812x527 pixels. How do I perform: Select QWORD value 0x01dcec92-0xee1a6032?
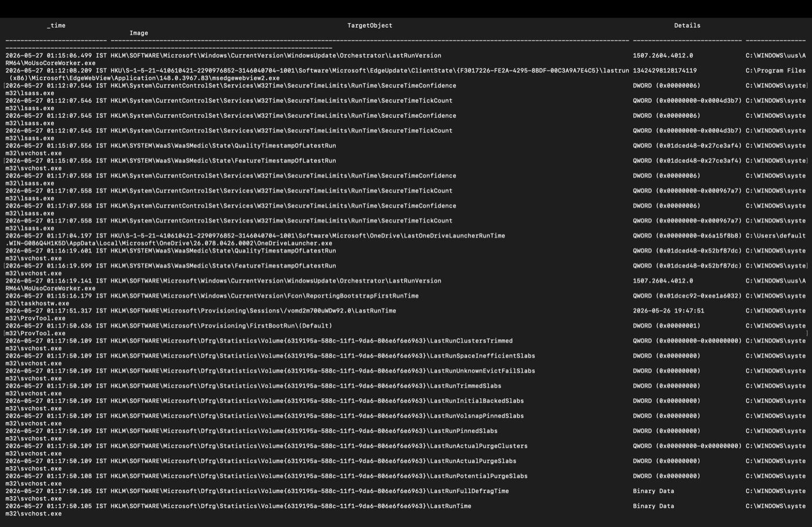(x=687, y=296)
